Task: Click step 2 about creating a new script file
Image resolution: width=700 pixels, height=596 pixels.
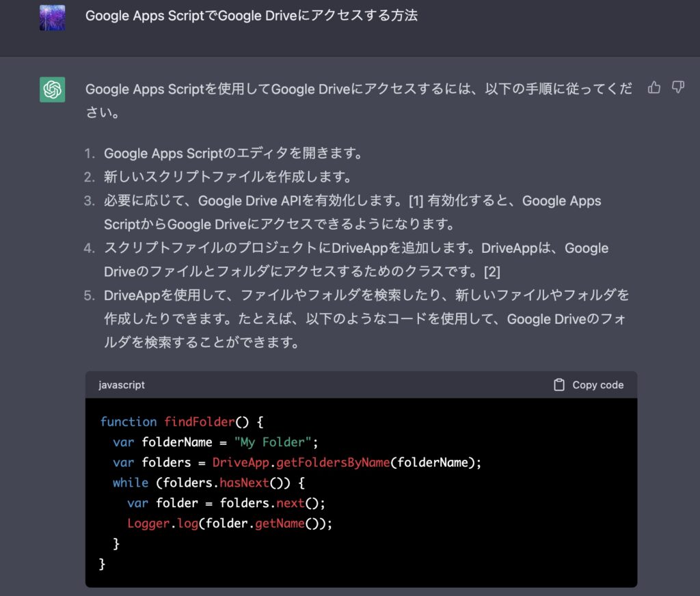Action: click(x=227, y=177)
